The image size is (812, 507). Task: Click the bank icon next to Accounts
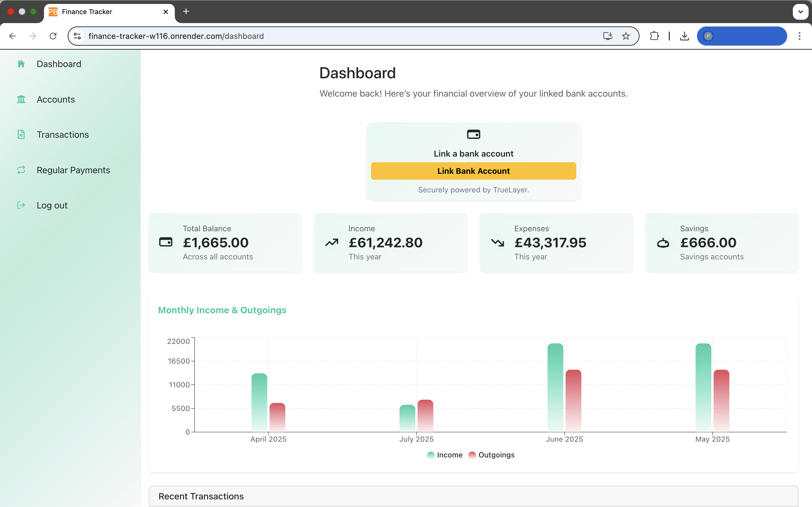[x=21, y=99]
